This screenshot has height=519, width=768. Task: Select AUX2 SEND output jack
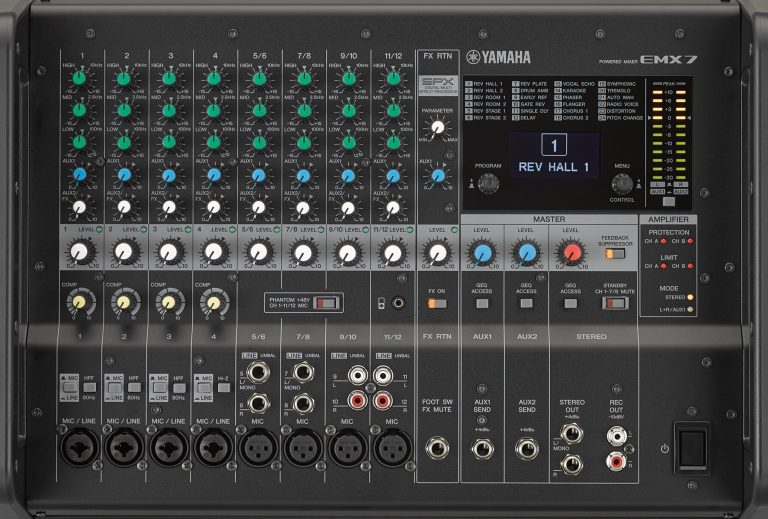pyautogui.click(x=527, y=449)
